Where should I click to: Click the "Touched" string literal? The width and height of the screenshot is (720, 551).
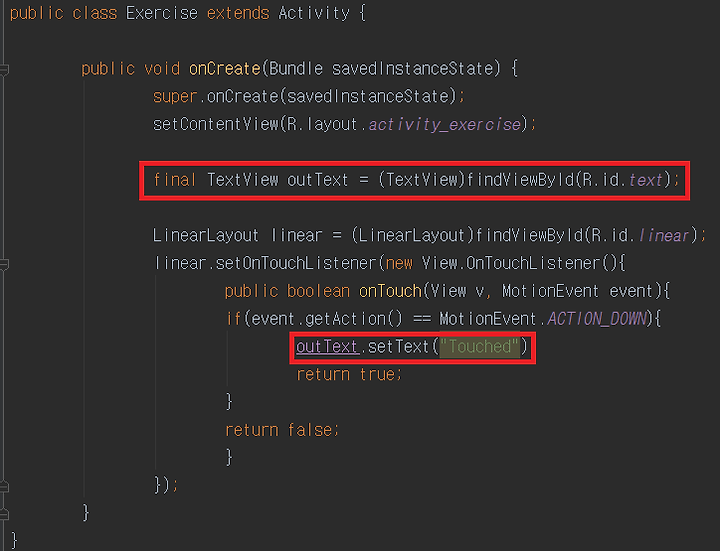480,347
